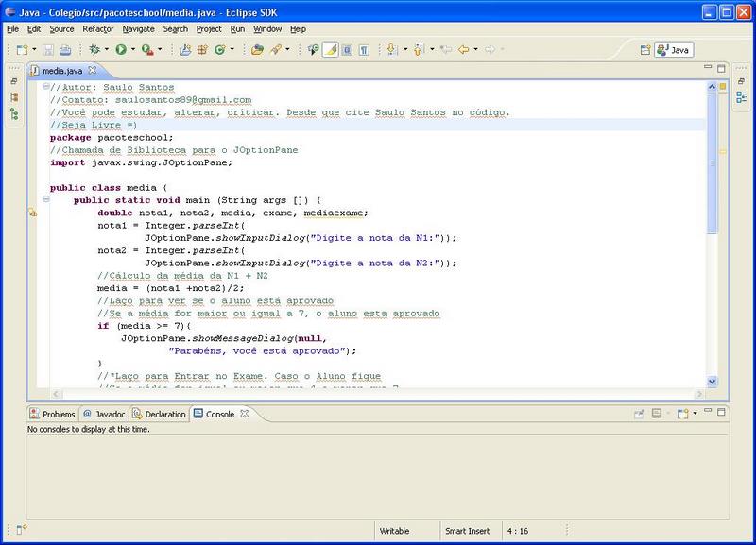Click the Previous Annotation up-arrow icon
Image resolution: width=756 pixels, height=545 pixels.
point(419,50)
